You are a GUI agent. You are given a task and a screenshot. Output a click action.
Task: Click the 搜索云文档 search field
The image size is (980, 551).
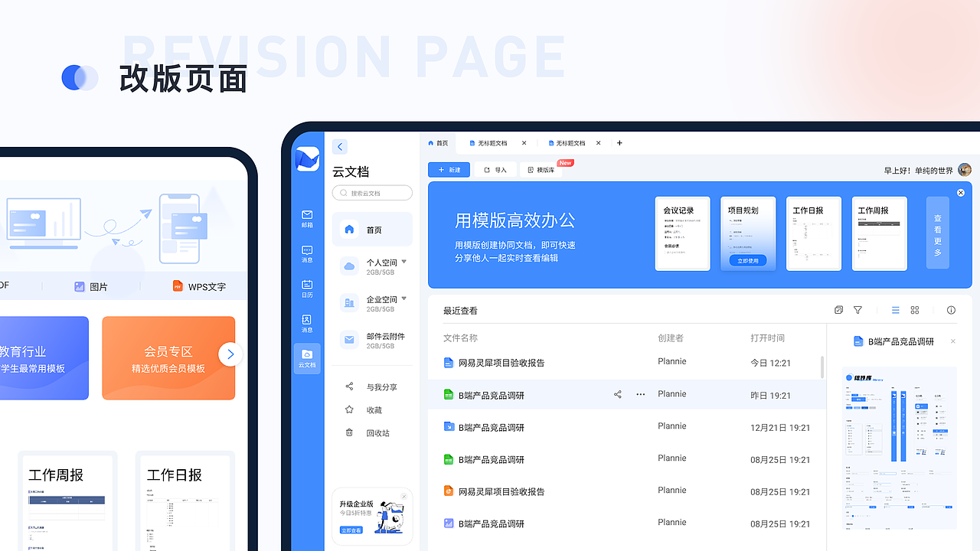click(372, 192)
